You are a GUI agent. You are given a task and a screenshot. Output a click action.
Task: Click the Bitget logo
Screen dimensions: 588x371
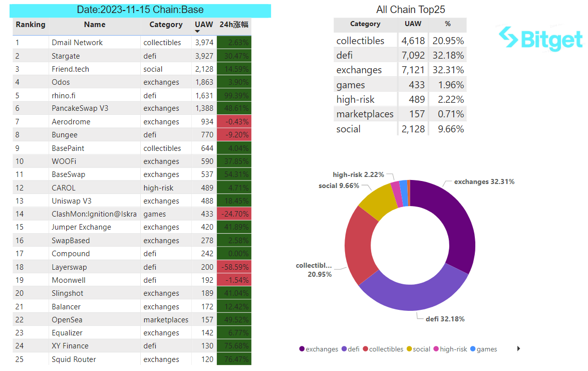pos(540,39)
